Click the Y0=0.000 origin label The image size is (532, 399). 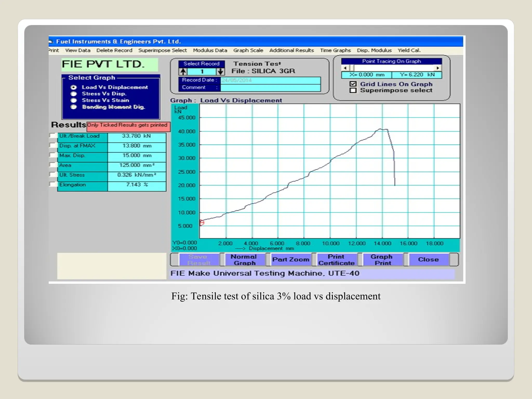coord(184,243)
